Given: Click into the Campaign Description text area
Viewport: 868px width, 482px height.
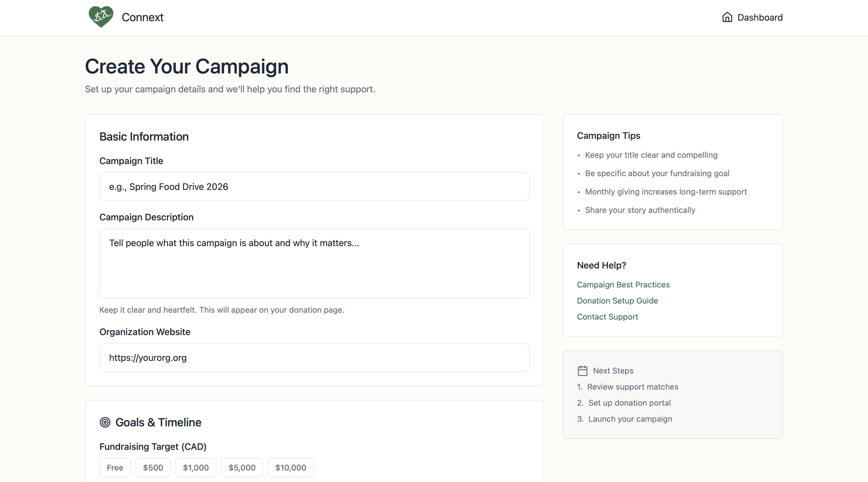Looking at the screenshot, I should pyautogui.click(x=314, y=263).
